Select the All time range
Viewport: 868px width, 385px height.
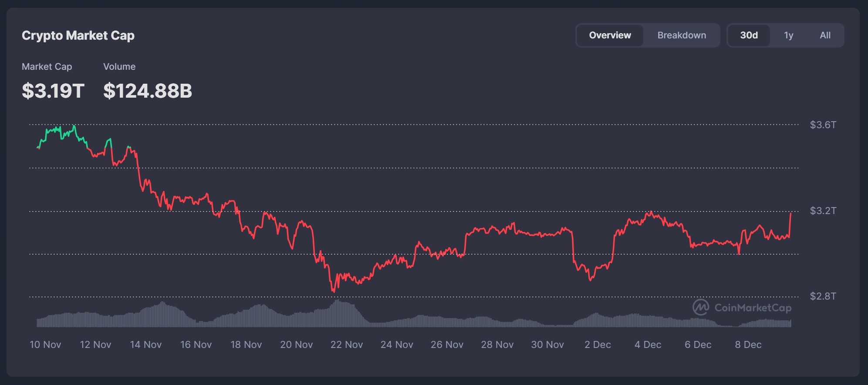pos(825,35)
